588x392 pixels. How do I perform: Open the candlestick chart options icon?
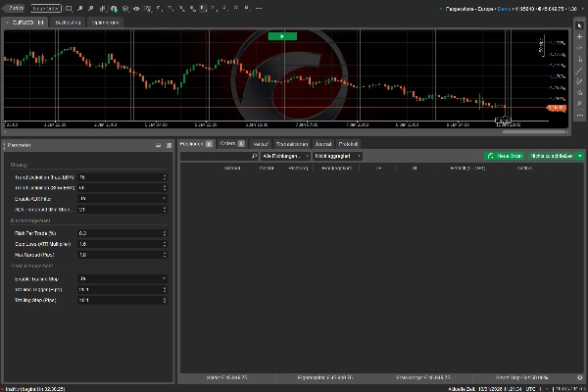point(102,8)
